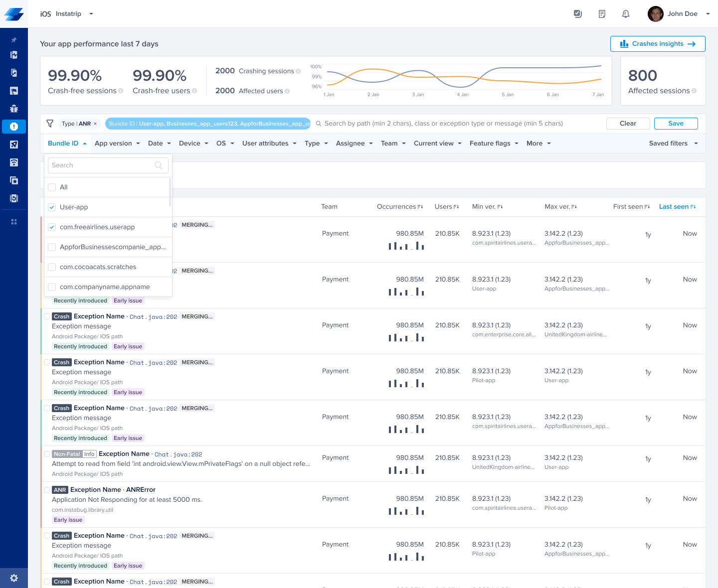Remove the Type ANR filter chip

coord(95,124)
